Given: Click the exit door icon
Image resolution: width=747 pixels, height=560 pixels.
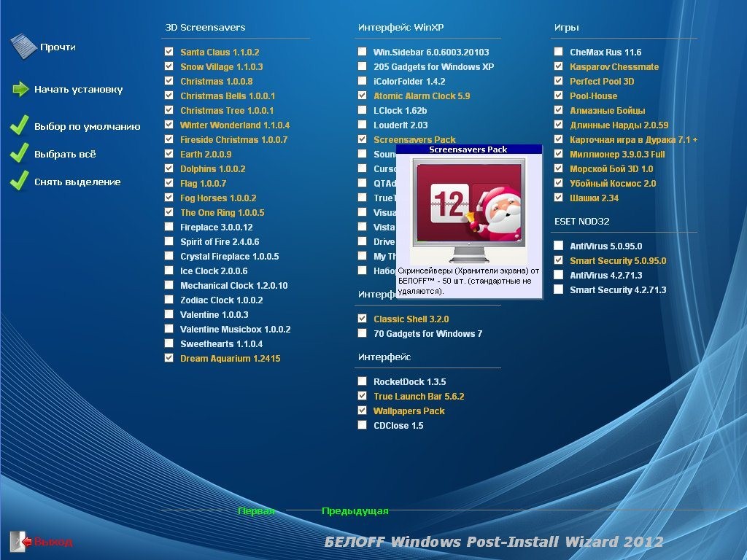Looking at the screenshot, I should (x=20, y=542).
